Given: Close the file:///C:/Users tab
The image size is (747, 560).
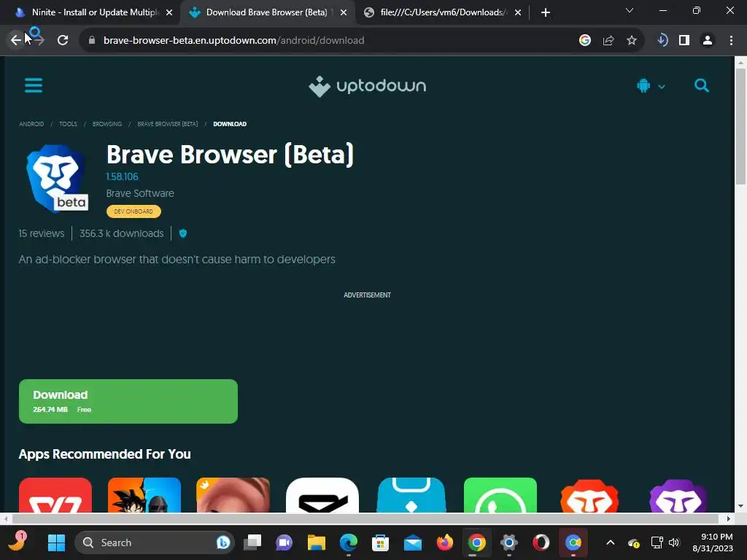Looking at the screenshot, I should (x=518, y=12).
